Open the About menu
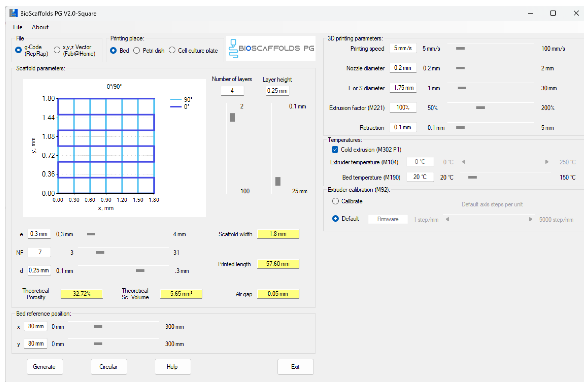588x387 pixels. coord(40,27)
